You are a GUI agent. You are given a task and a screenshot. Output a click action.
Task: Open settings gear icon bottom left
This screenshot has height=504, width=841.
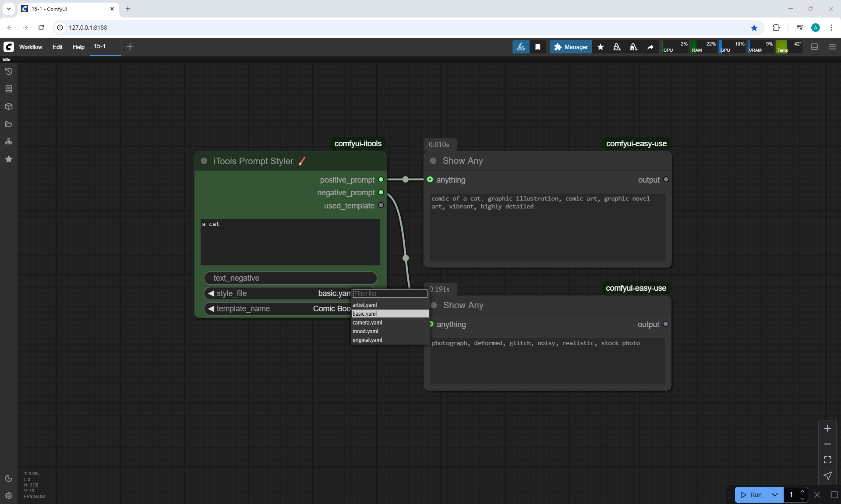[x=9, y=496]
